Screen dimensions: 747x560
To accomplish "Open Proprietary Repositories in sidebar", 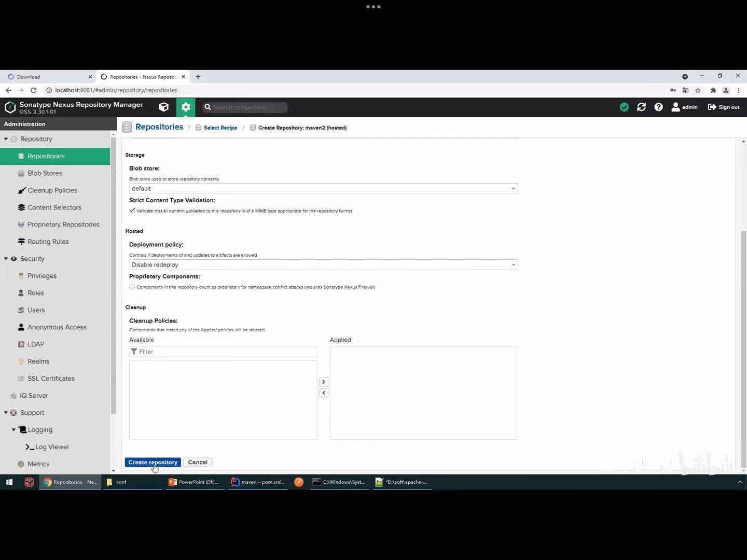I will point(63,225).
